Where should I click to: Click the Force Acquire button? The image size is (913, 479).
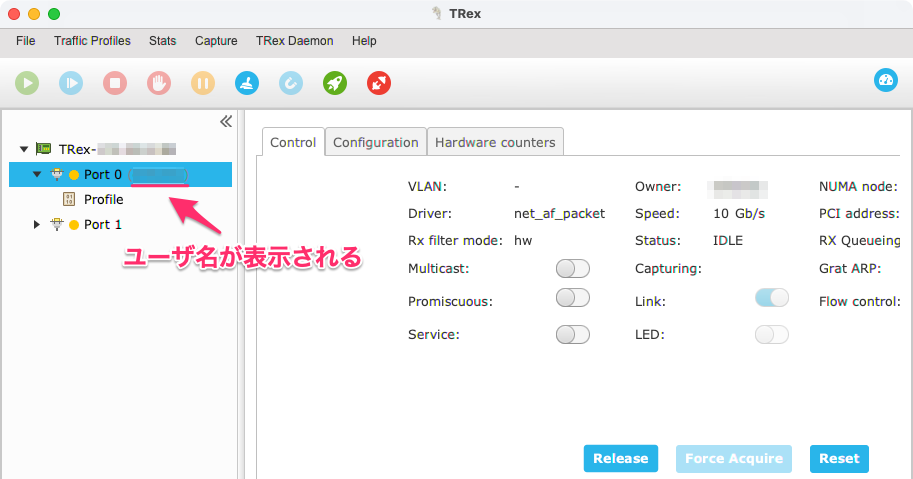pos(734,459)
